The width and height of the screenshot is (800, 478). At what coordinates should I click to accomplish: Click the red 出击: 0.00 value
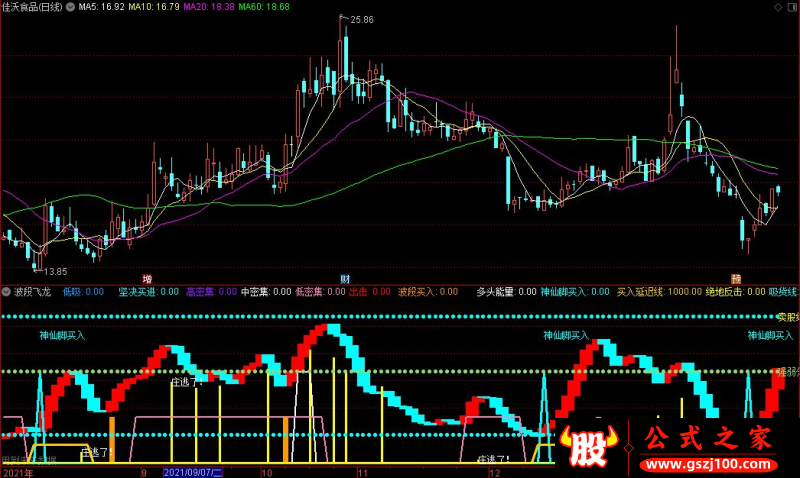coord(370,292)
